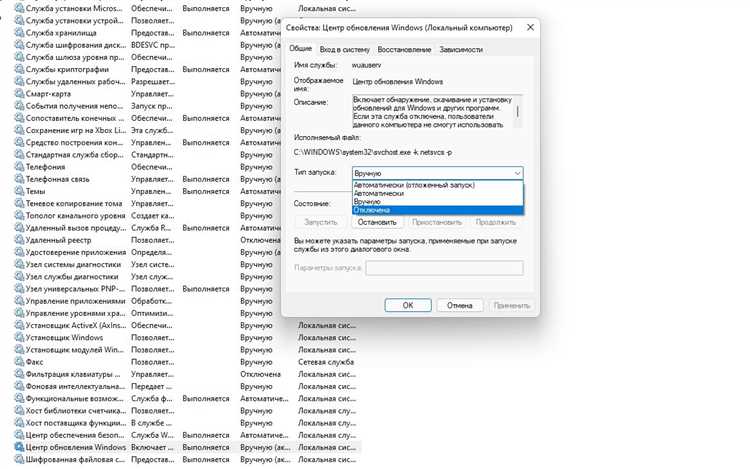Click gear icon beside Телефония

(19, 167)
